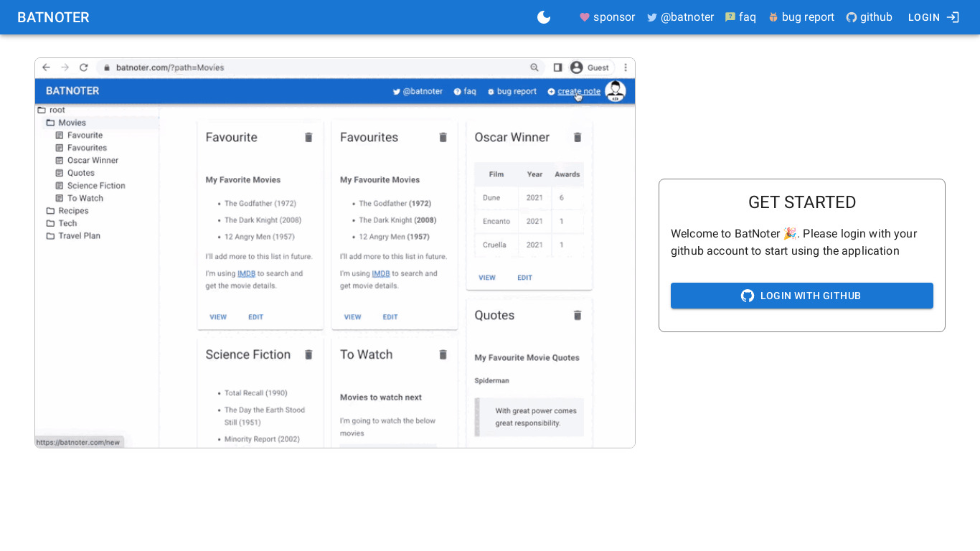Click the trash icon on the Quotes card
This screenshot has height=551, width=980.
click(x=578, y=315)
